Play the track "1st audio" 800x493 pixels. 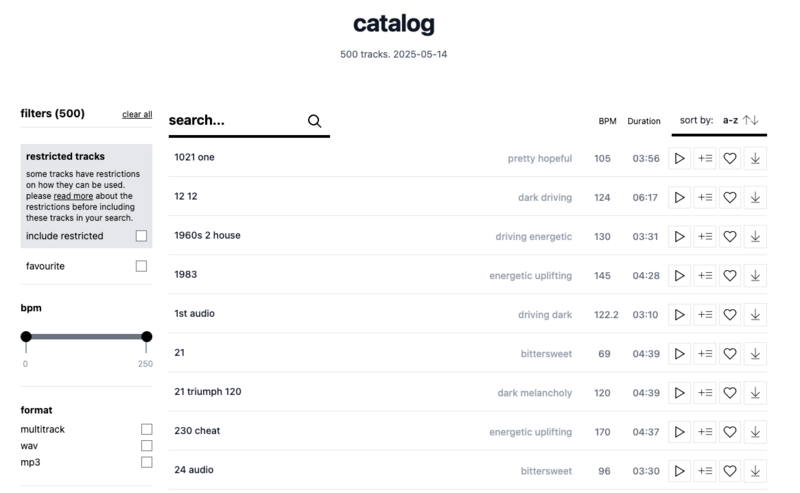680,314
